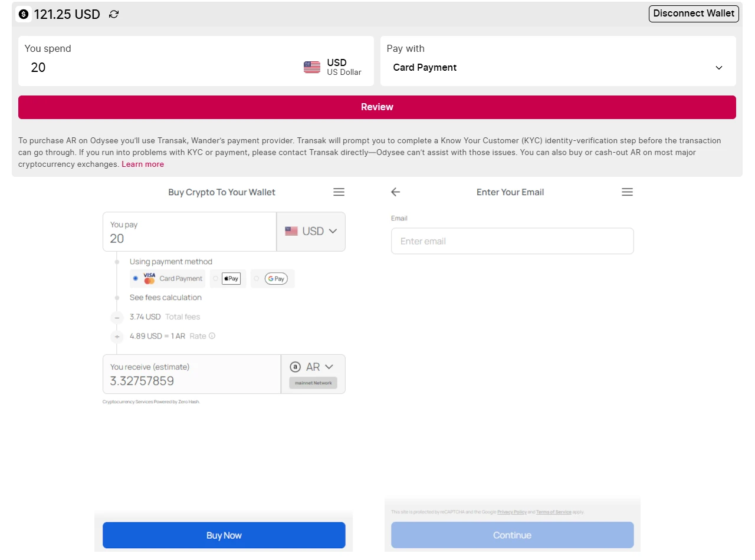Open the Privacy Policy link
Viewport: 755px width, 560px height.
pos(512,512)
